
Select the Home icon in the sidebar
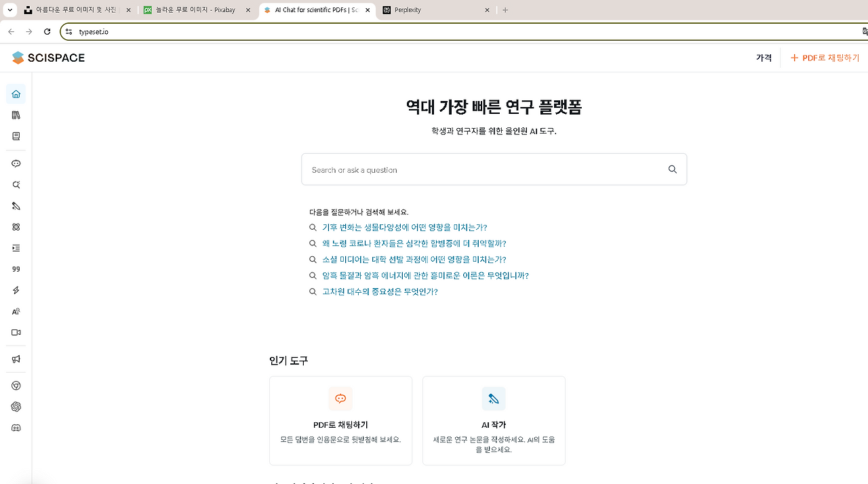[16, 94]
